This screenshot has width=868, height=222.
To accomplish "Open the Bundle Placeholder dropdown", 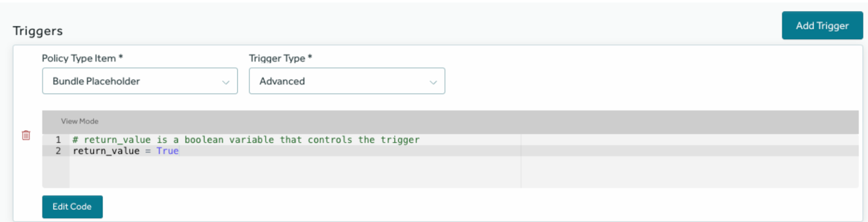I will click(139, 81).
